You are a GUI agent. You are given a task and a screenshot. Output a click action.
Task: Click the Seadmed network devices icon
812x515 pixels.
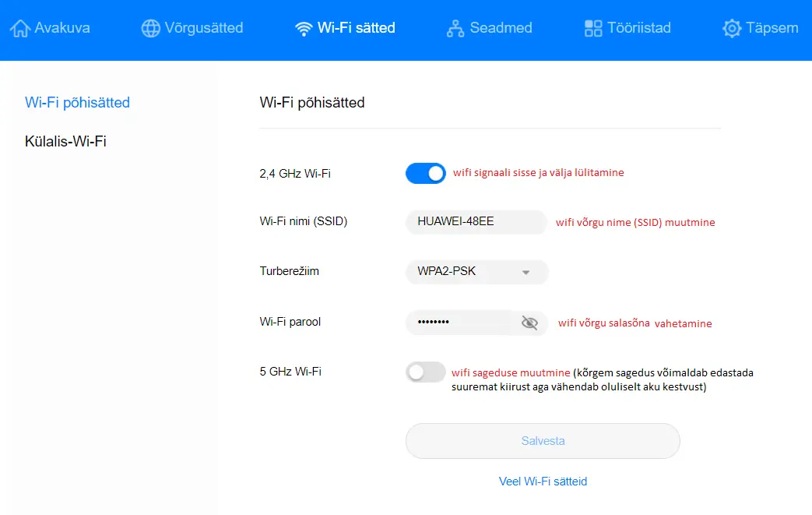(455, 28)
